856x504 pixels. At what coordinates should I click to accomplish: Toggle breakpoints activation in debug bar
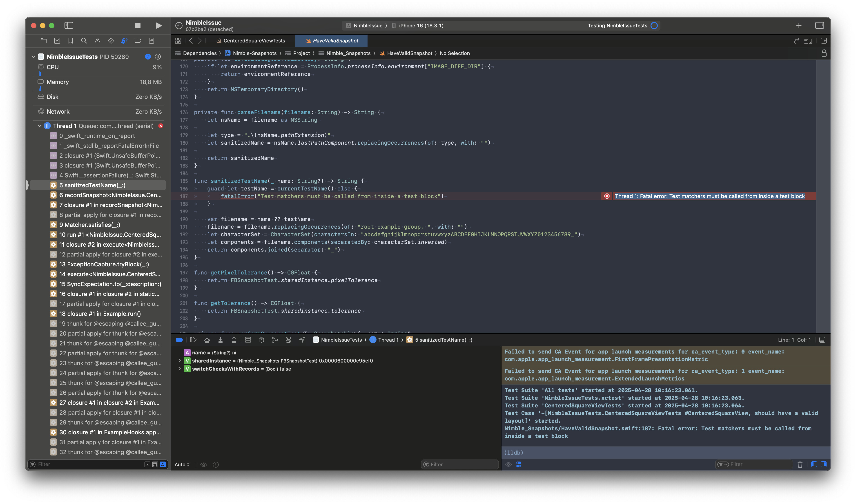click(179, 340)
